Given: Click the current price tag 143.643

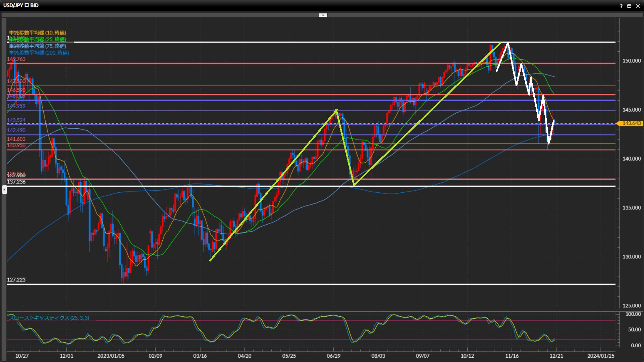Looking at the screenshot, I should coord(631,123).
